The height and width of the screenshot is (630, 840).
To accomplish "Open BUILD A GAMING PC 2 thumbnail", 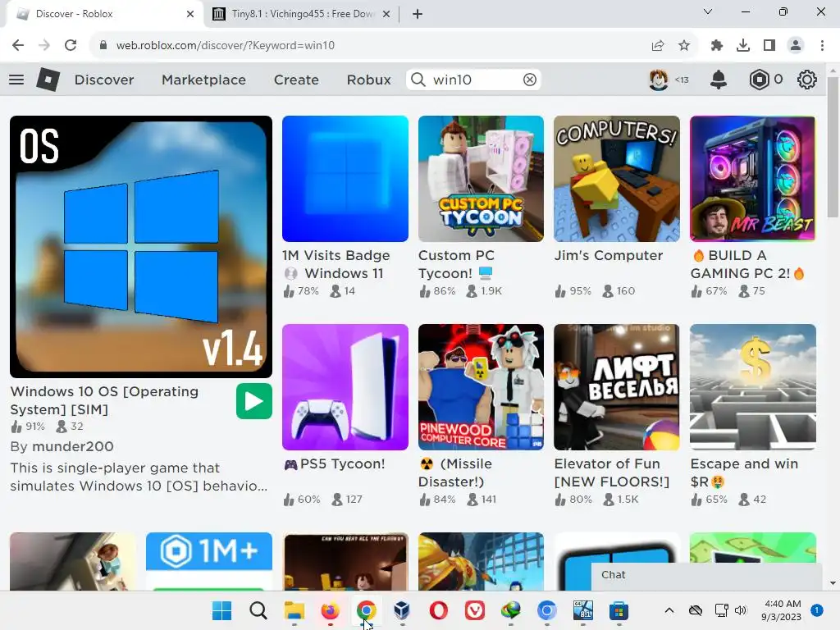I will click(753, 179).
